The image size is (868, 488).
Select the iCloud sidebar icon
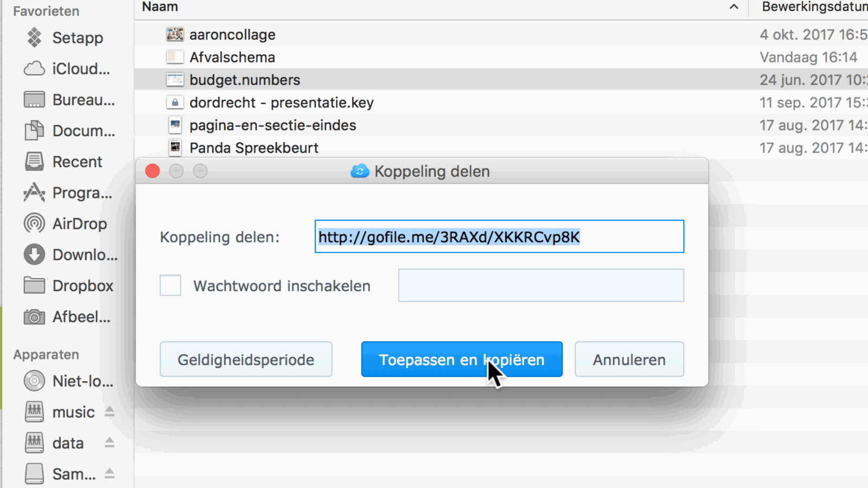[34, 68]
